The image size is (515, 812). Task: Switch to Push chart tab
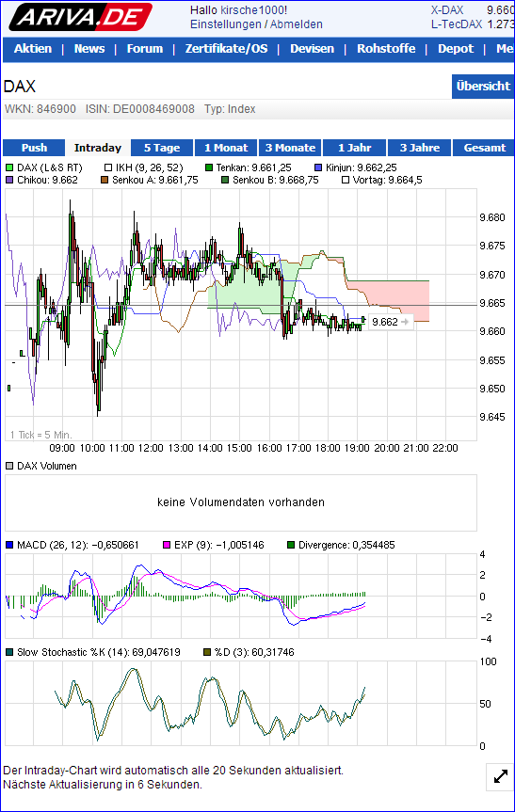pyautogui.click(x=34, y=148)
